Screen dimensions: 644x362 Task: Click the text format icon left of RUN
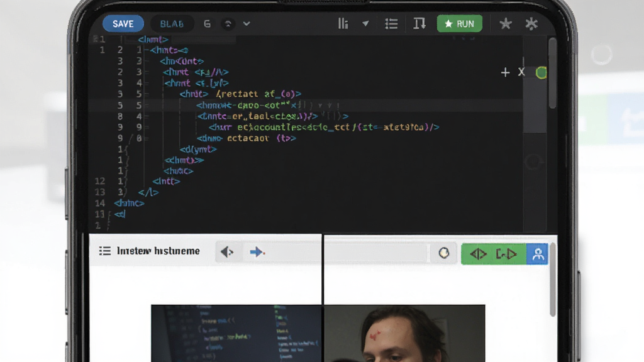pos(419,24)
